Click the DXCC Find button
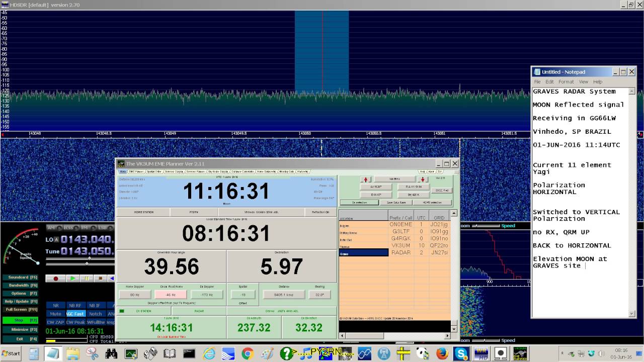The width and height of the screenshot is (644, 362). (441, 191)
